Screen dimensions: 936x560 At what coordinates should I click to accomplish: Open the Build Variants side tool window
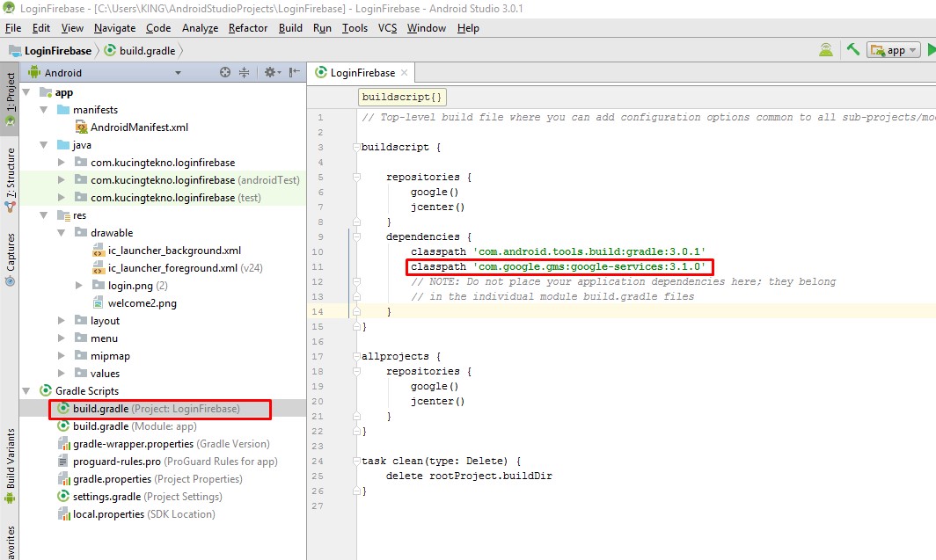(x=11, y=465)
